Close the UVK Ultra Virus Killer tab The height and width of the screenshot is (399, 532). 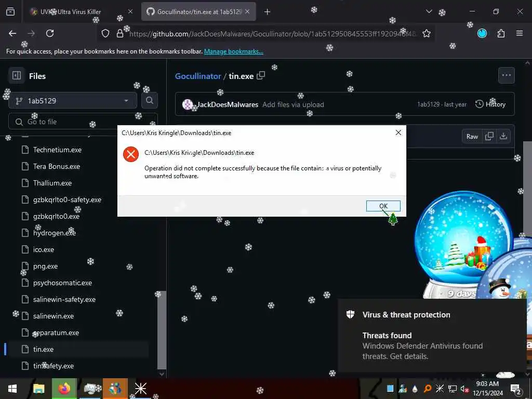[130, 11]
